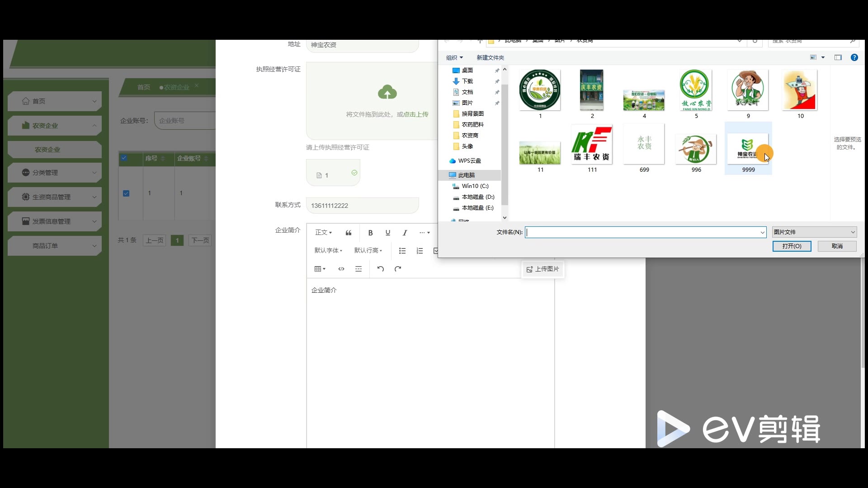Click the cloud upload icon for license
Viewport: 868px width, 488px height.
coord(387,93)
